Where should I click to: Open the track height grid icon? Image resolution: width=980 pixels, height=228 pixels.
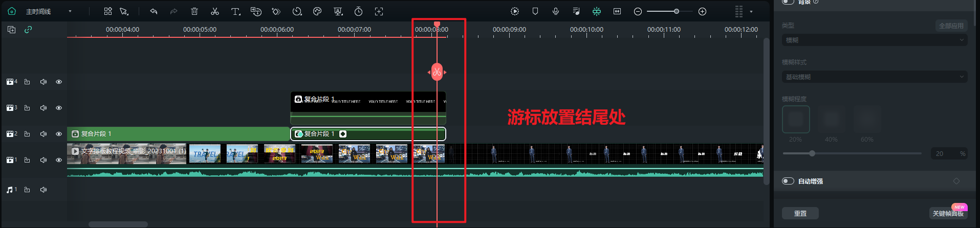[738, 11]
